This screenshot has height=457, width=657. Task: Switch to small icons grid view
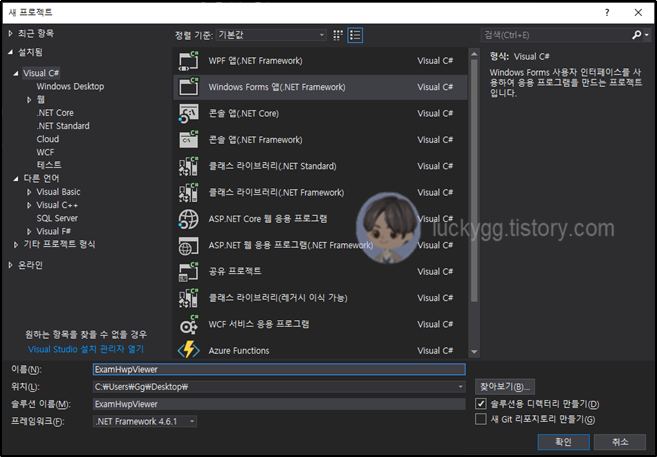pos(338,35)
